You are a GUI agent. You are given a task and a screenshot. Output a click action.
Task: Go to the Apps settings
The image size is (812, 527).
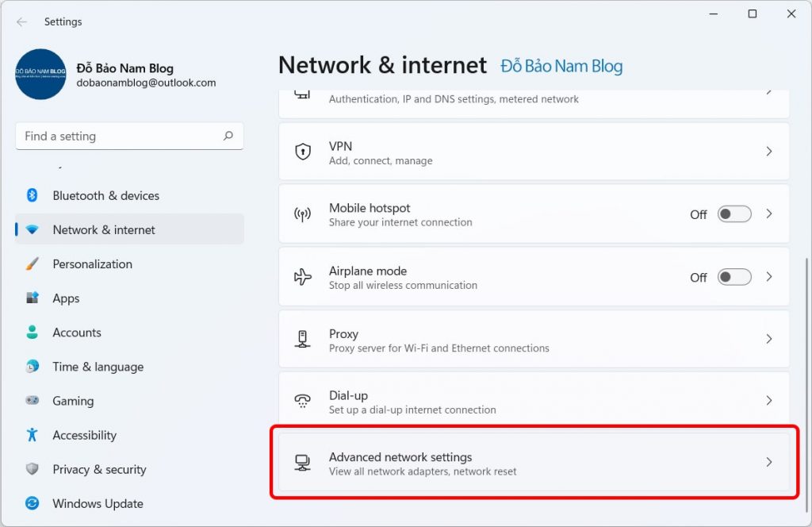pyautogui.click(x=129, y=298)
